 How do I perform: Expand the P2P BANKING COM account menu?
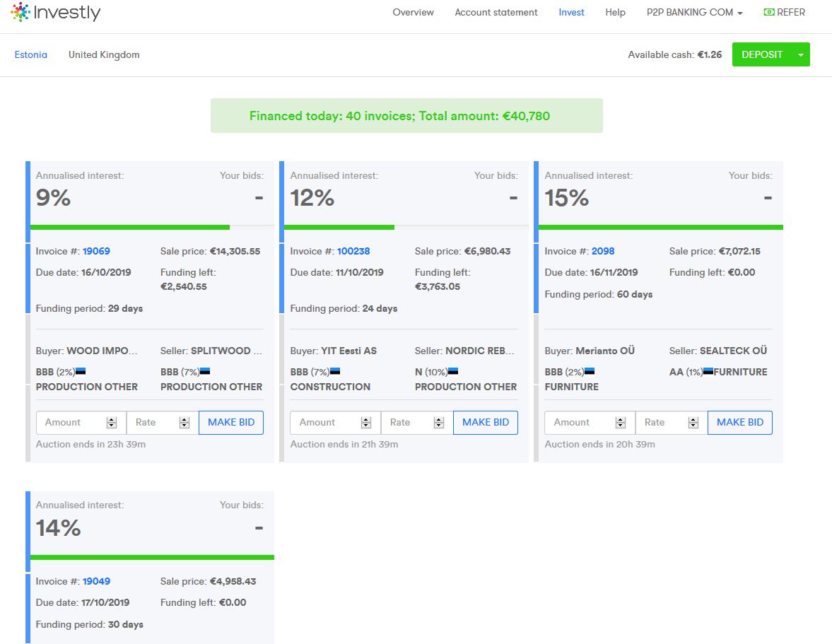[x=695, y=12]
